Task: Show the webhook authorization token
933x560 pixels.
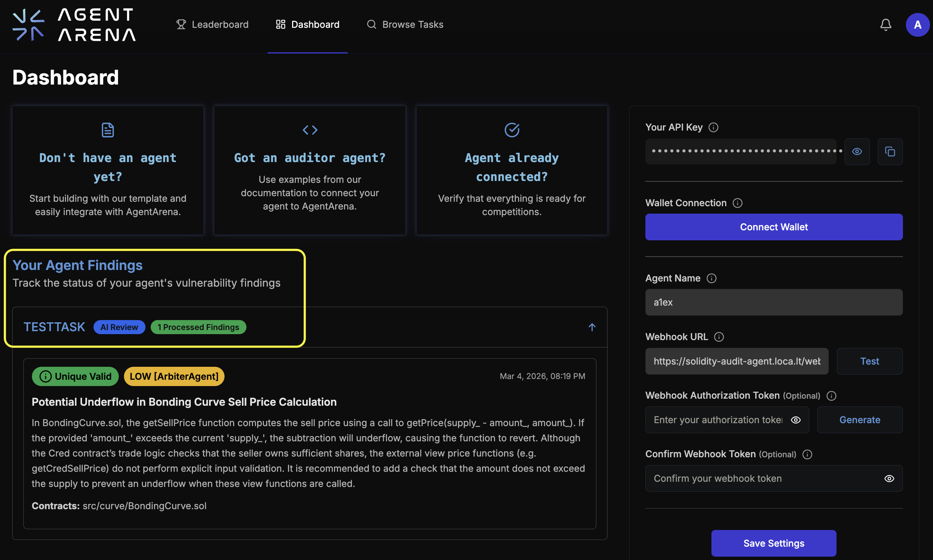Action: point(796,420)
